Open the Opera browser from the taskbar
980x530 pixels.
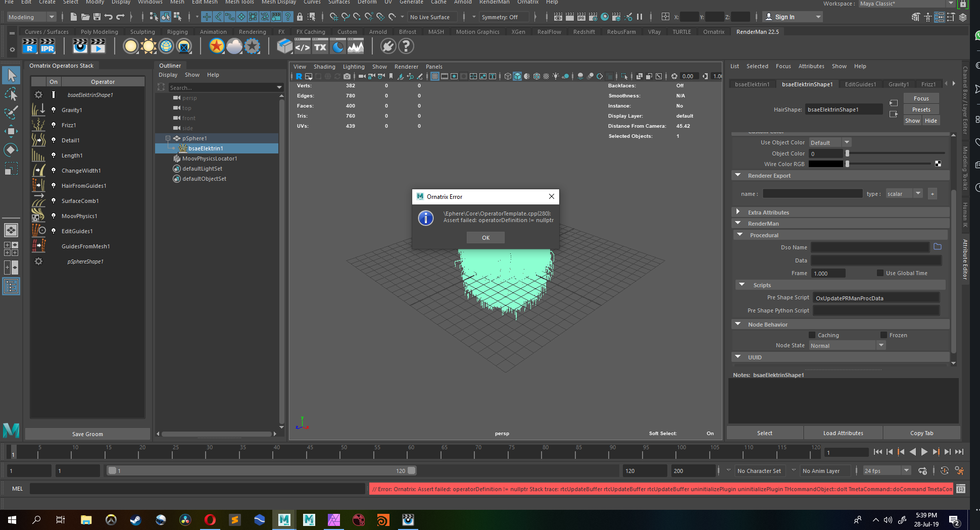210,519
